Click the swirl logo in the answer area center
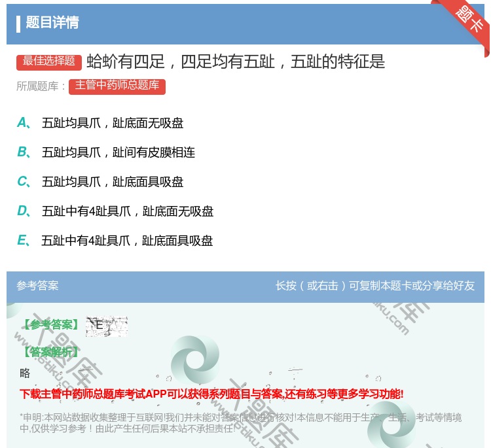The height and width of the screenshot is (448, 491). (194, 360)
